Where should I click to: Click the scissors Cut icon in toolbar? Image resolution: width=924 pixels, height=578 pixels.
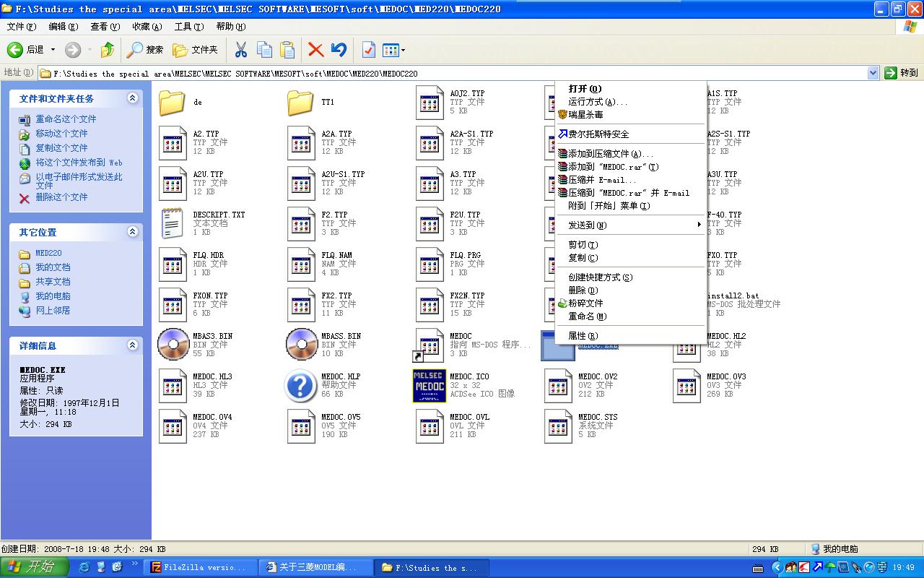pos(241,50)
